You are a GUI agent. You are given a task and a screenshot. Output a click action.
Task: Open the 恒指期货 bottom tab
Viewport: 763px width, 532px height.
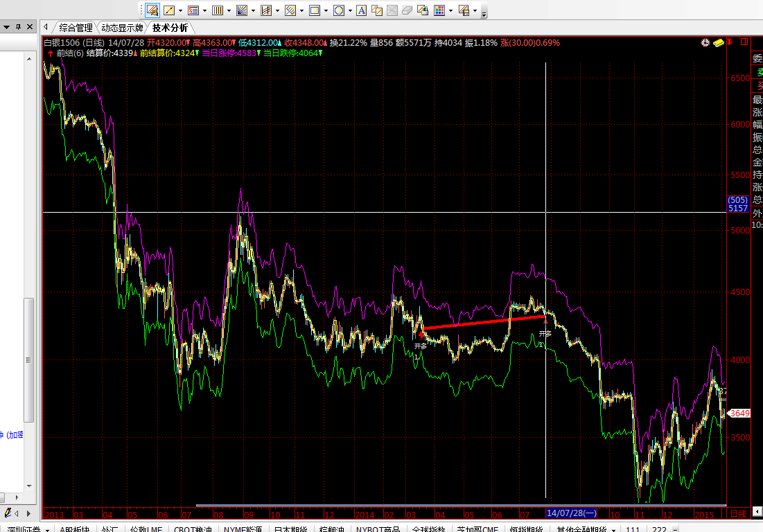coord(527,529)
